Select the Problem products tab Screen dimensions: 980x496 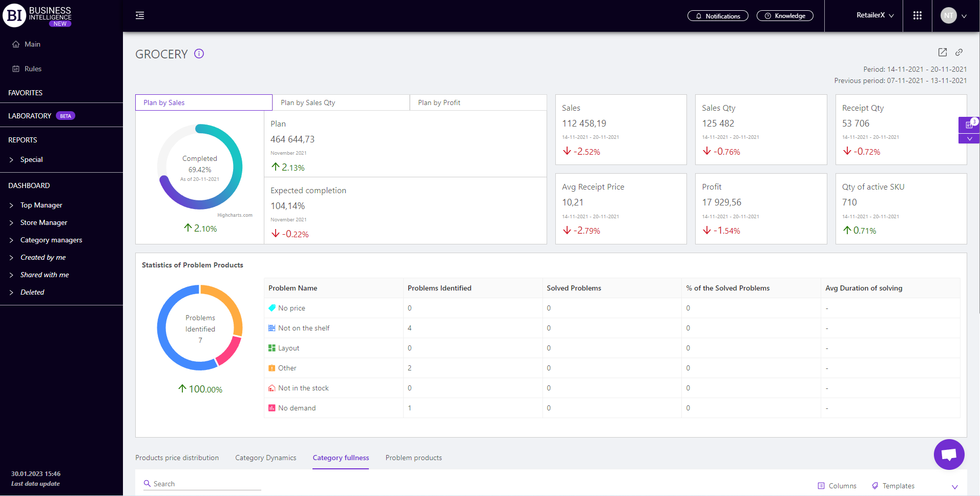[413, 458]
